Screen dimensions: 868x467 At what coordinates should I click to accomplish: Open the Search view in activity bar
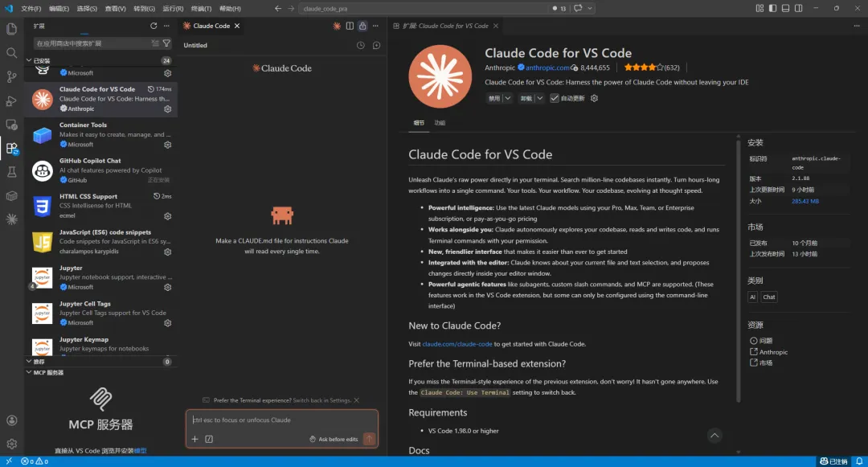11,52
